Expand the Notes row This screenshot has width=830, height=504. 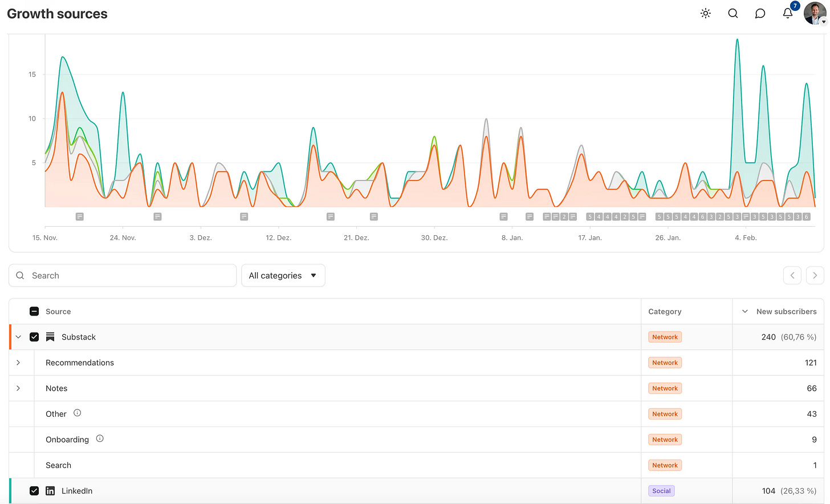pos(18,388)
